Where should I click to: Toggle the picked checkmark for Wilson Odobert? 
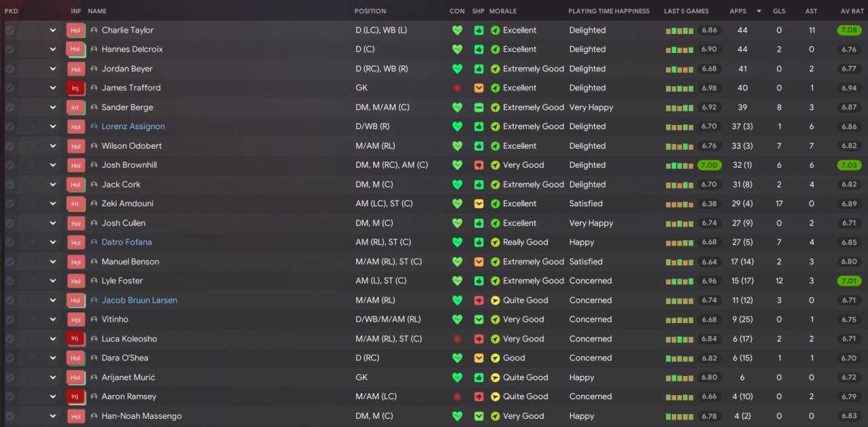(9, 146)
